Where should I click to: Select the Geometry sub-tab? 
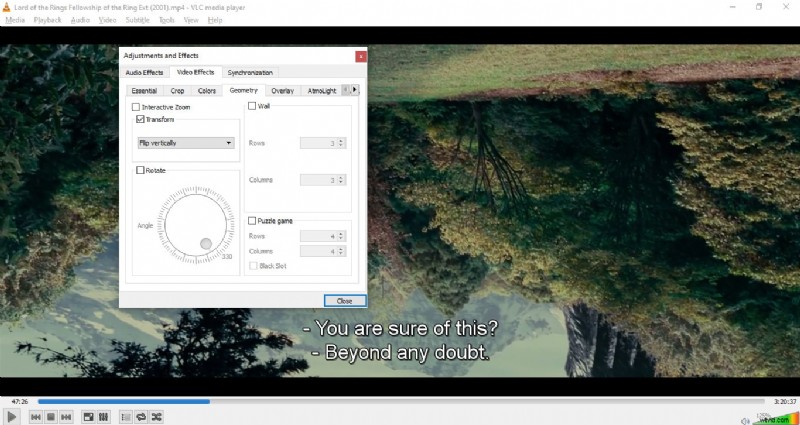coord(243,90)
